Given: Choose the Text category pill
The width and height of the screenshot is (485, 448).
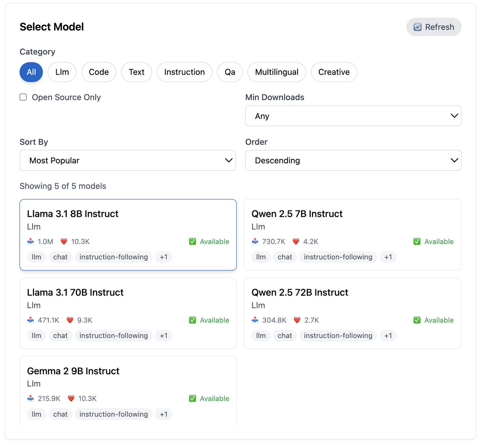Looking at the screenshot, I should click(x=137, y=72).
